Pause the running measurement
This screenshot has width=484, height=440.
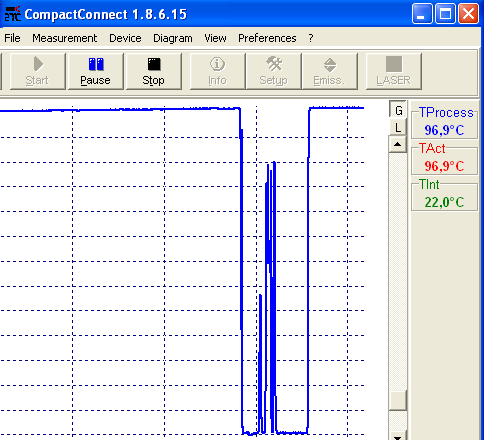point(96,71)
